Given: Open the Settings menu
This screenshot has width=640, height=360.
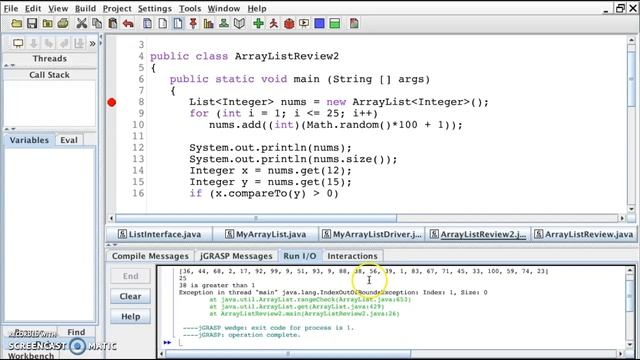Looking at the screenshot, I should pyautogui.click(x=155, y=8).
